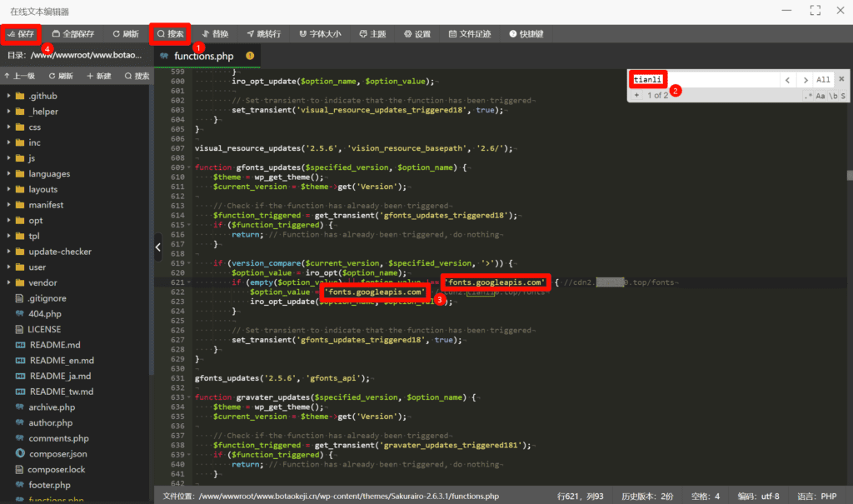Click the All button in search panel
Viewport: 853px width, 504px height.
[x=823, y=78]
